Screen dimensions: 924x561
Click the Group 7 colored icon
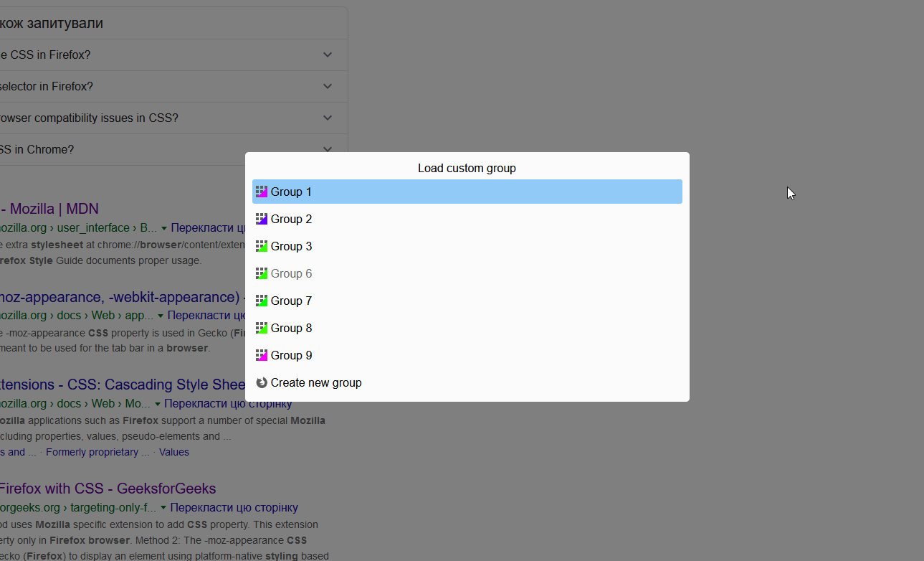261,301
